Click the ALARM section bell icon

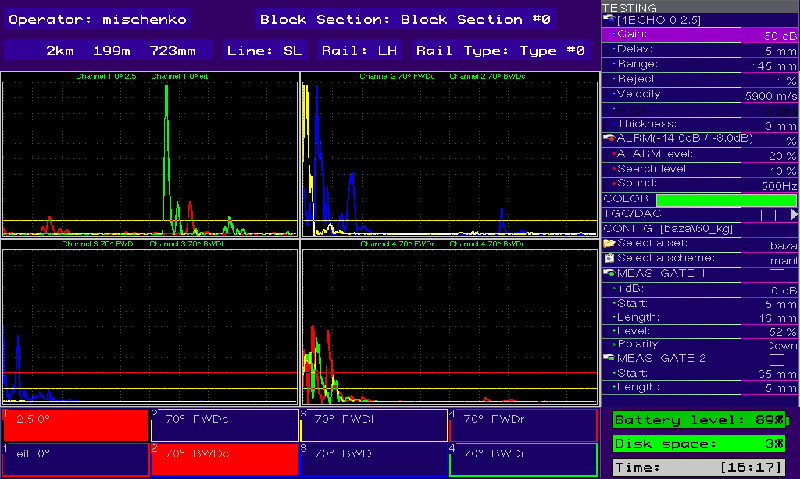[608, 139]
